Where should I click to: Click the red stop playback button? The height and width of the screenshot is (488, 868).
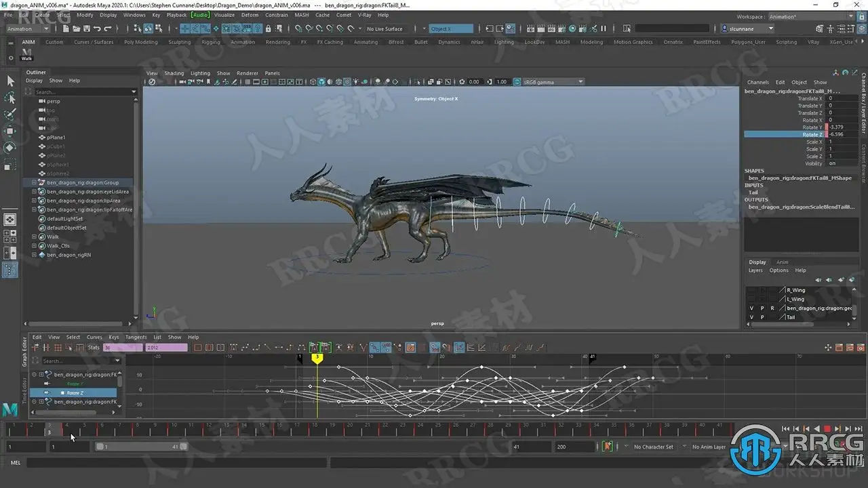[827, 428]
